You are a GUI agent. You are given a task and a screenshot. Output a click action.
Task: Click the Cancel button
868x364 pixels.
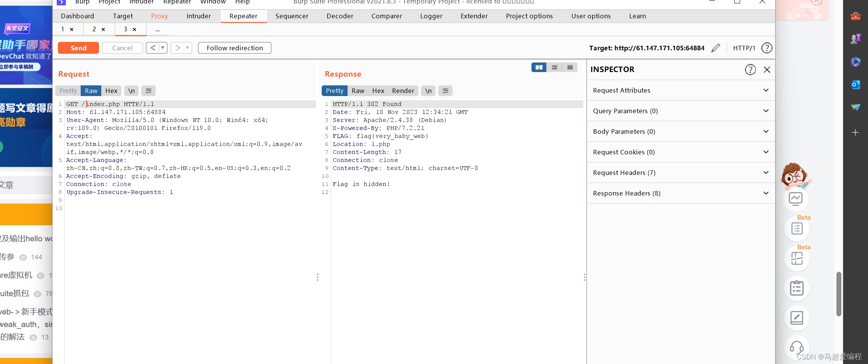click(122, 48)
